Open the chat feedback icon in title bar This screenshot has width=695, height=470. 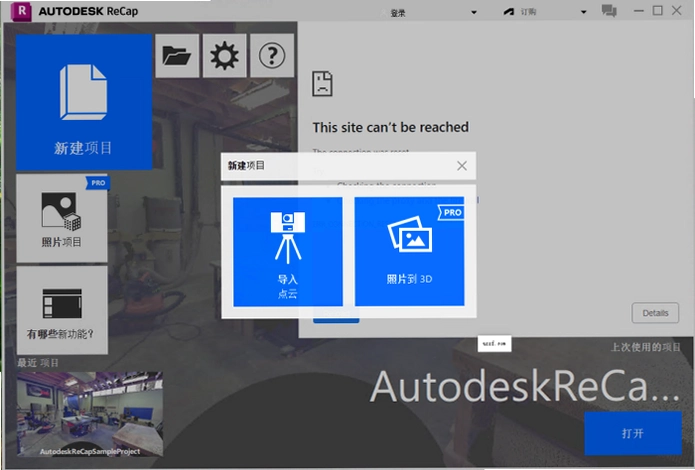click(609, 11)
